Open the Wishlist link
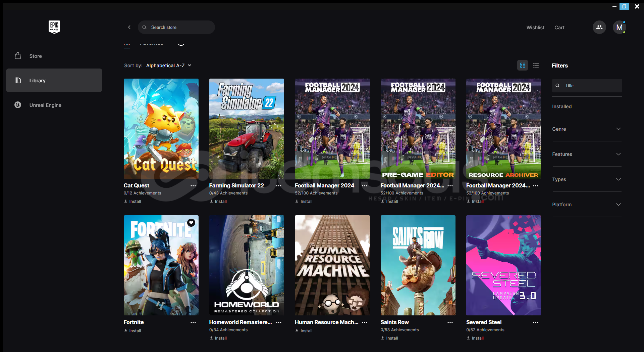 coord(535,28)
